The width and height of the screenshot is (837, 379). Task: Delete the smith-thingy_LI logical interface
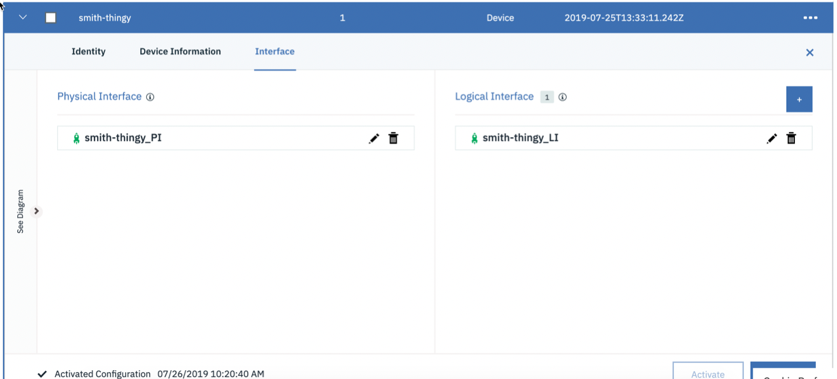tap(792, 138)
